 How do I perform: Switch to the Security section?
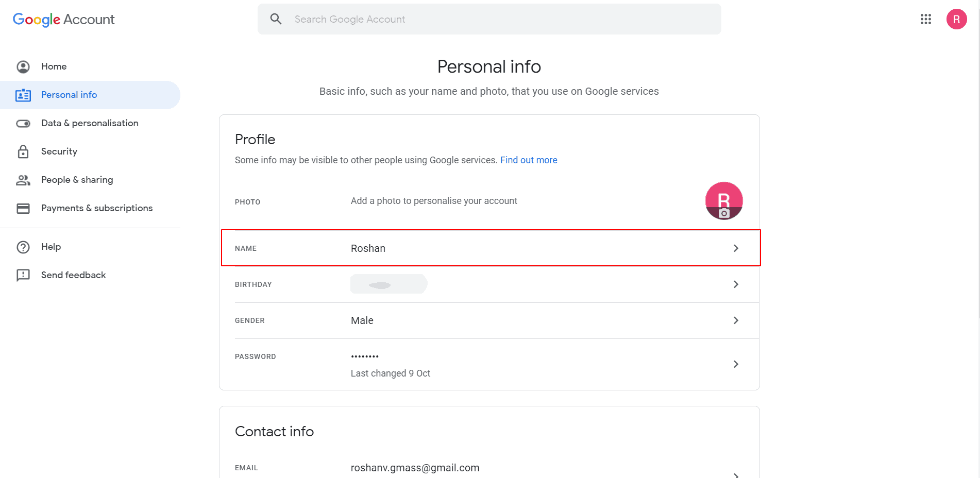pyautogui.click(x=59, y=151)
